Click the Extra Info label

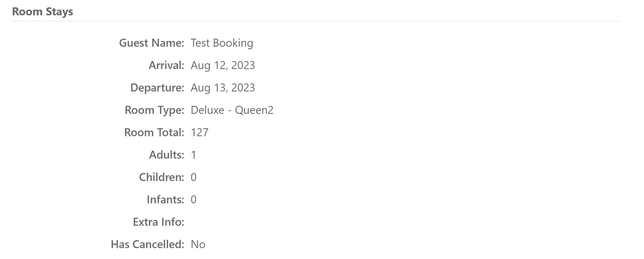click(159, 222)
